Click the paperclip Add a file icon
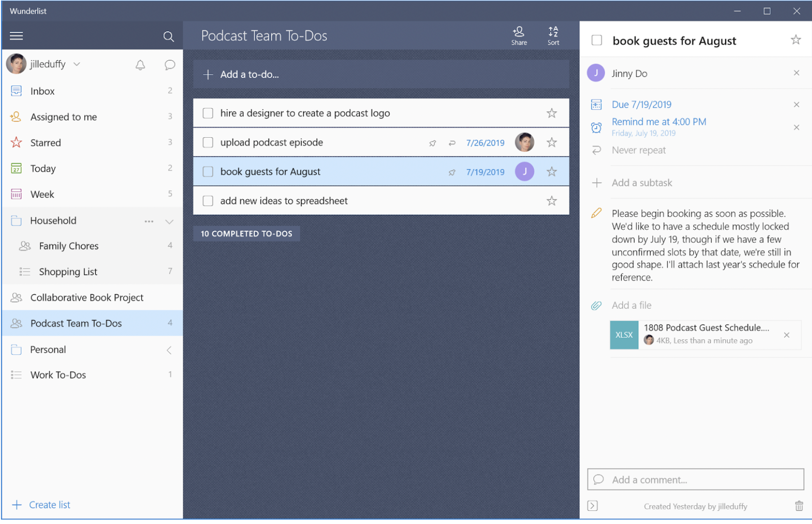 [x=596, y=305]
